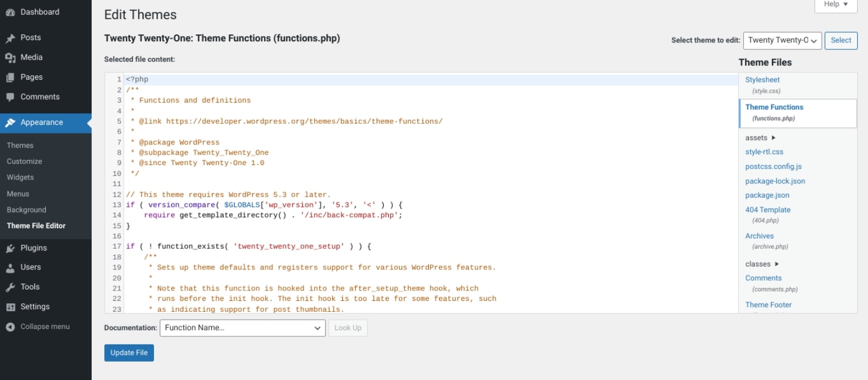868x380 pixels.
Task: Open the Function Name documentation dropdown
Action: 243,328
